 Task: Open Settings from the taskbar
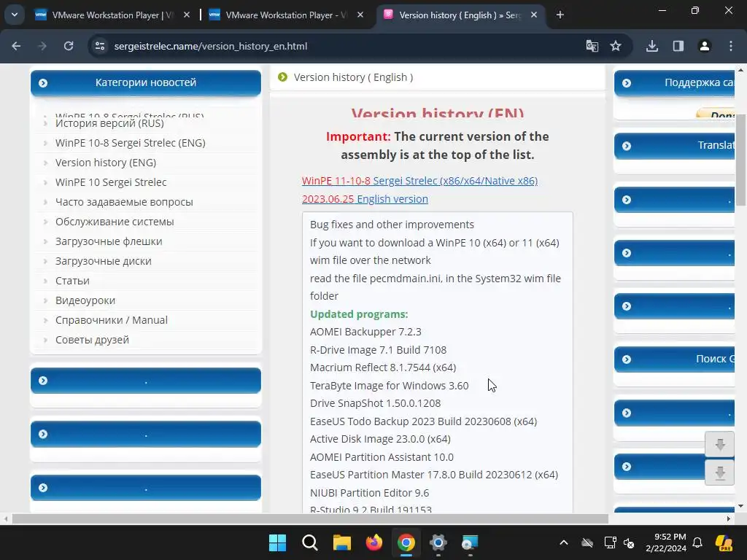pos(438,542)
